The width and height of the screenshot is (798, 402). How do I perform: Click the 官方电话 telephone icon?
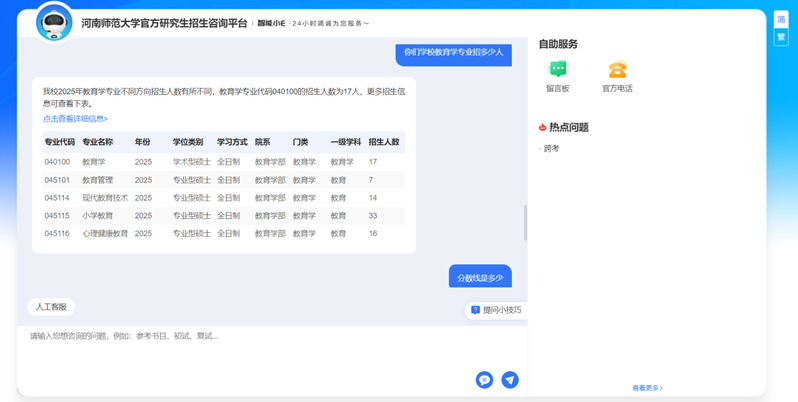point(617,69)
